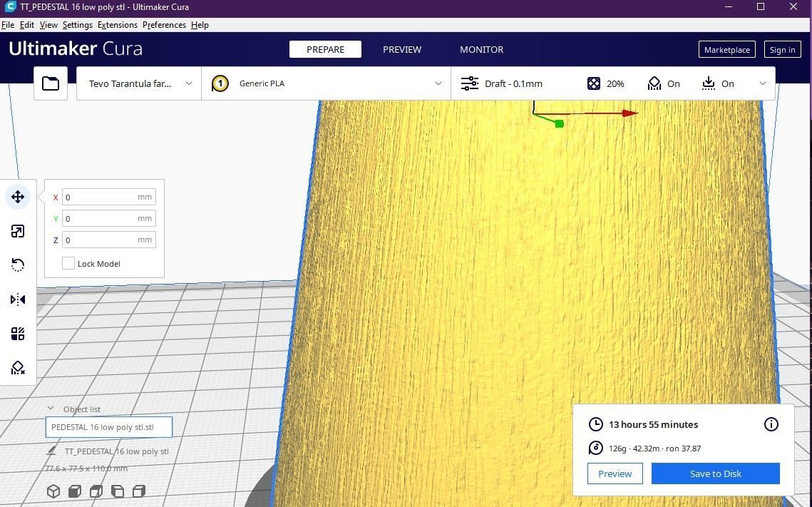Collapse the Object list
The image size is (812, 507).
point(50,409)
